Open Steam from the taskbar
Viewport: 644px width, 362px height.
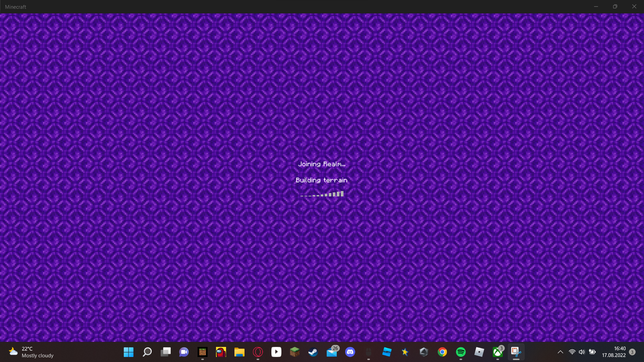(313, 352)
